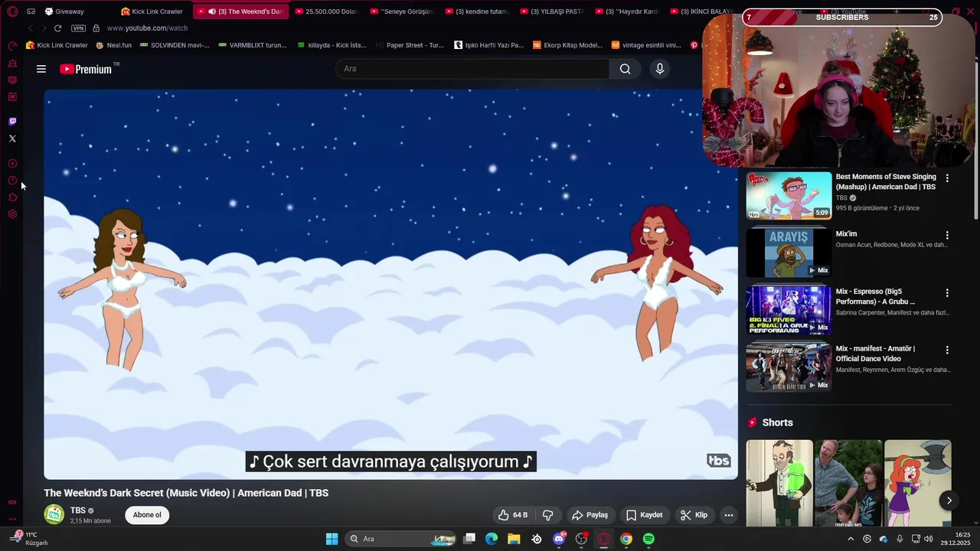Click the YouTube search field 'Ara'
The height and width of the screenshot is (551, 980).
point(472,69)
